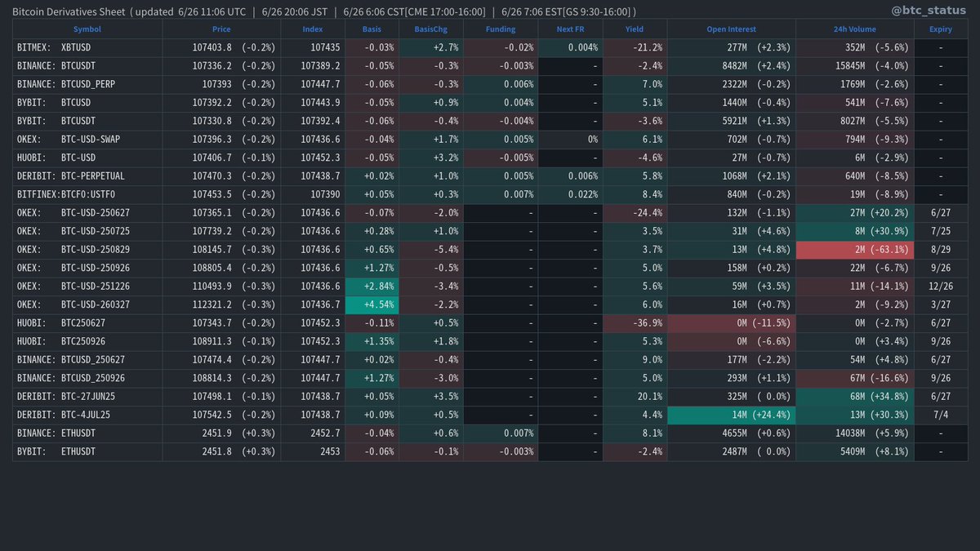
Task: Click the -21.2% yield cell
Action: 635,47
